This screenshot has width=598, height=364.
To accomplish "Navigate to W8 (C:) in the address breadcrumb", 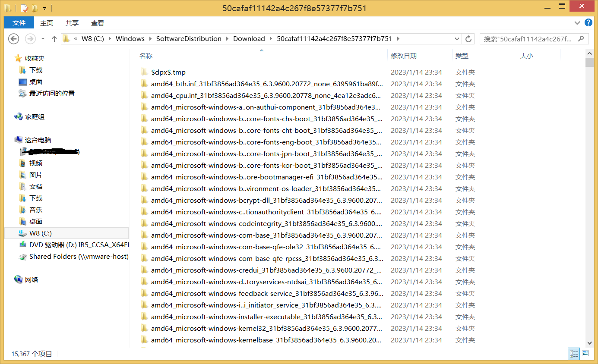I will click(x=93, y=38).
